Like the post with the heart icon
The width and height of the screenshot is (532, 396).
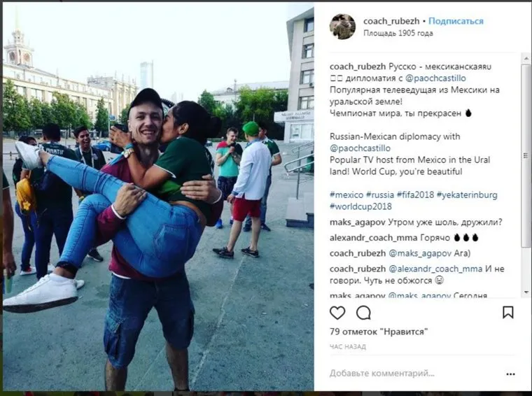pos(337,313)
